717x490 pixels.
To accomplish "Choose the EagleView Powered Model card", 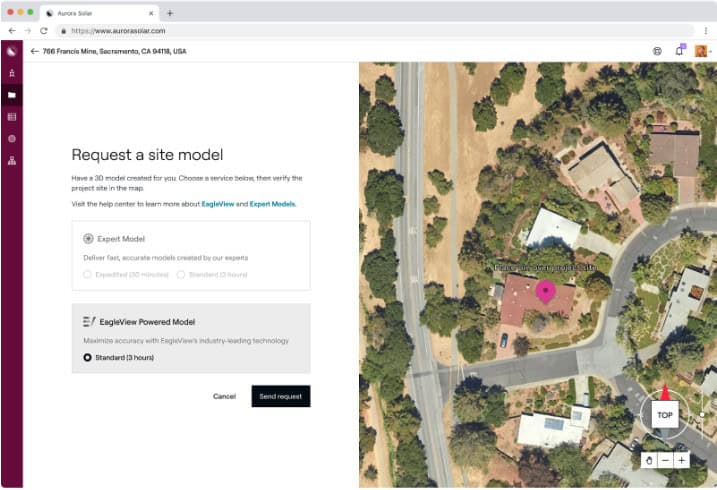I will coord(191,338).
